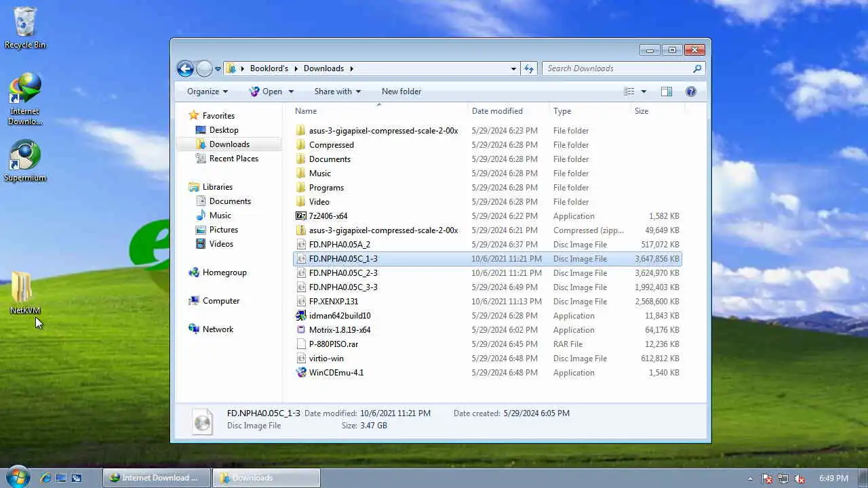
Task: Select the Supermium desktop shortcut
Action: coord(24,161)
